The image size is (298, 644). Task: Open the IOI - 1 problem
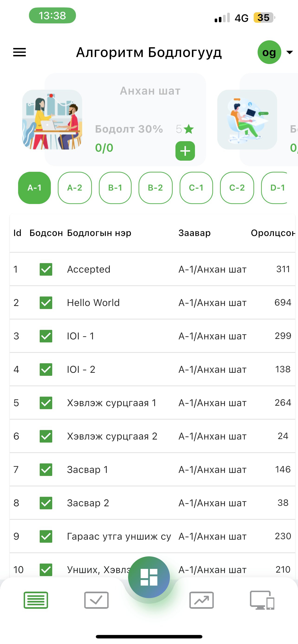click(81, 336)
